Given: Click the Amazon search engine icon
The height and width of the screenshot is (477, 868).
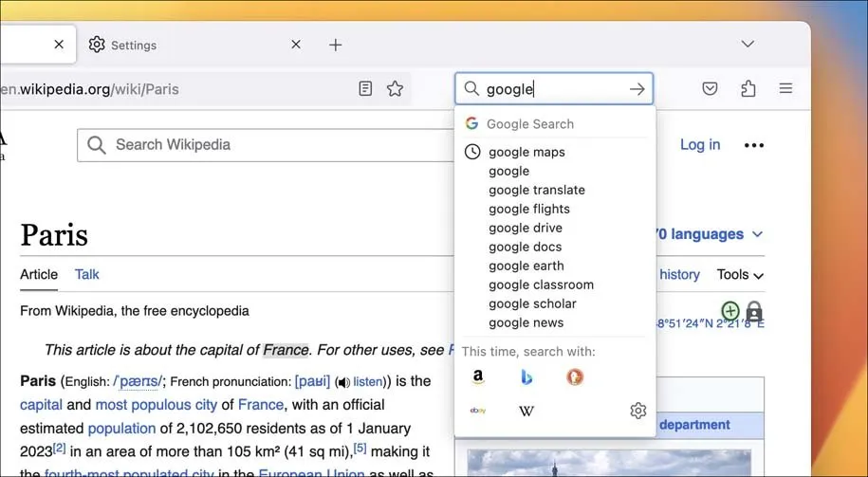Looking at the screenshot, I should pos(478,377).
